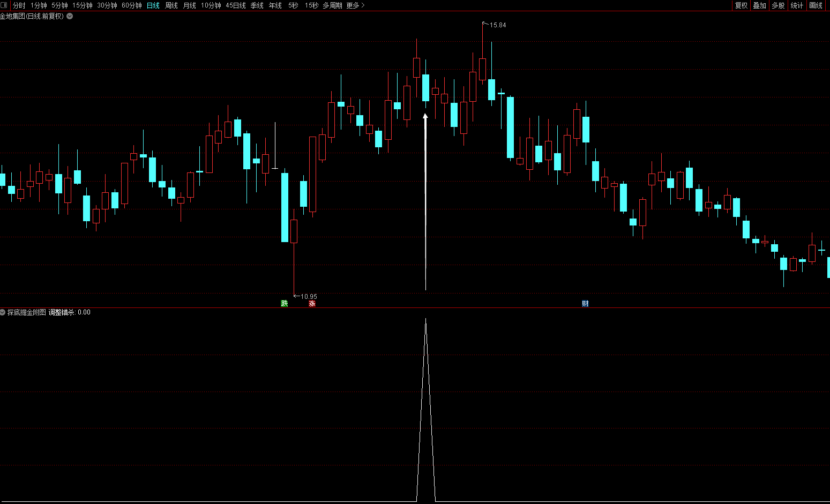The height and width of the screenshot is (504, 830).
Task: Click the 复权 adjustment button
Action: (x=741, y=5)
